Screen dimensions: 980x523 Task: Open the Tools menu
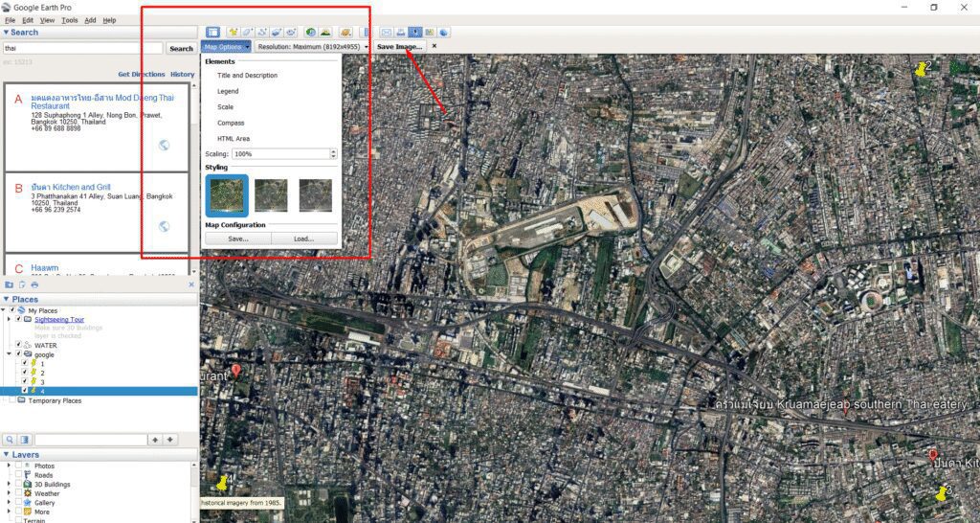pyautogui.click(x=70, y=20)
